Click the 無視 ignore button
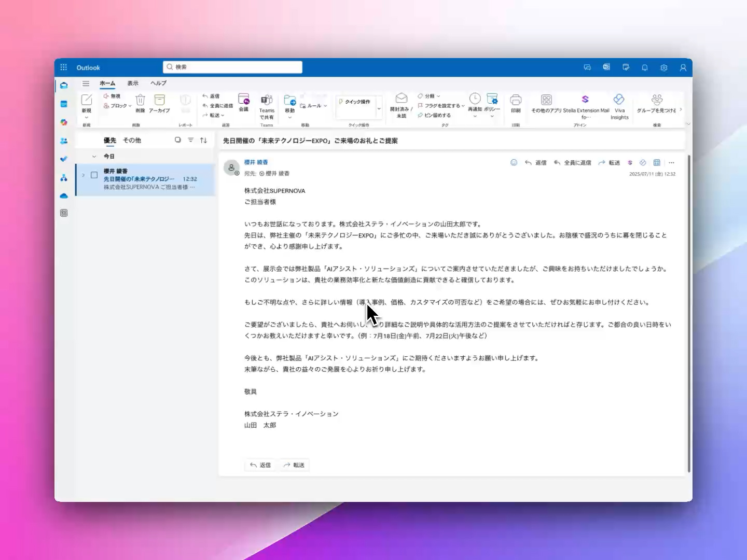This screenshot has width=747, height=560. 112,96
